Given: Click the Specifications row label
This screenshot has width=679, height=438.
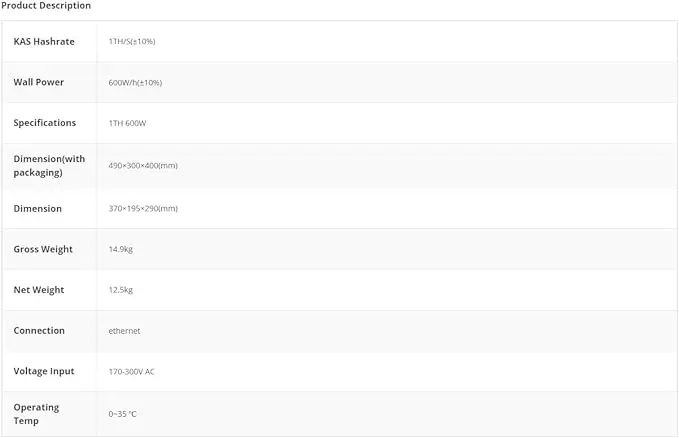Looking at the screenshot, I should click(x=45, y=123).
